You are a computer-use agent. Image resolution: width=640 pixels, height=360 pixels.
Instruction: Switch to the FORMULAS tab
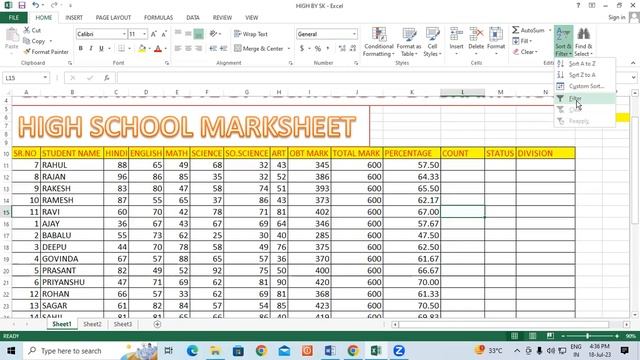pyautogui.click(x=158, y=18)
